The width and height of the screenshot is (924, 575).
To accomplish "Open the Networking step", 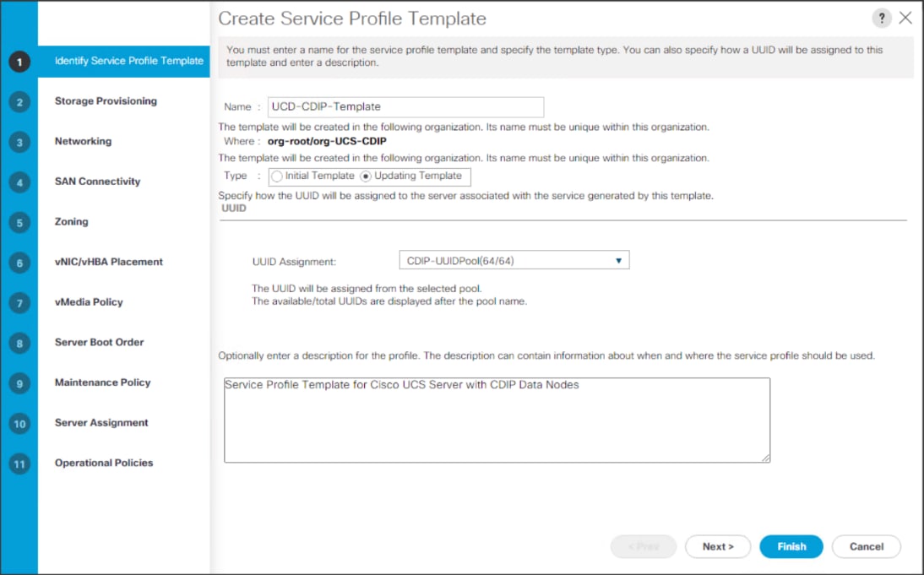I will coord(83,141).
